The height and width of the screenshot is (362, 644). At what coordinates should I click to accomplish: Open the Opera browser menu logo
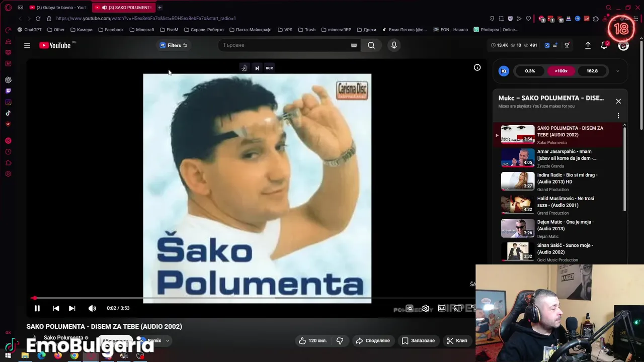8,8
